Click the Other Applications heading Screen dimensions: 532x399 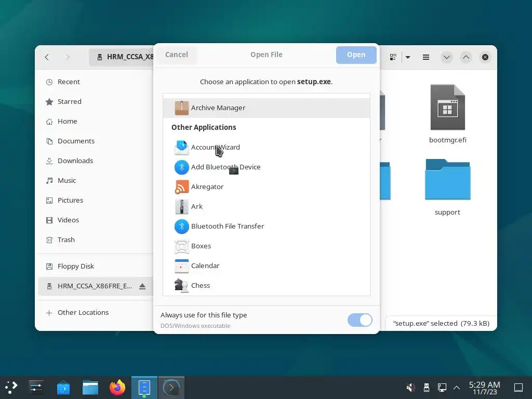[204, 127]
